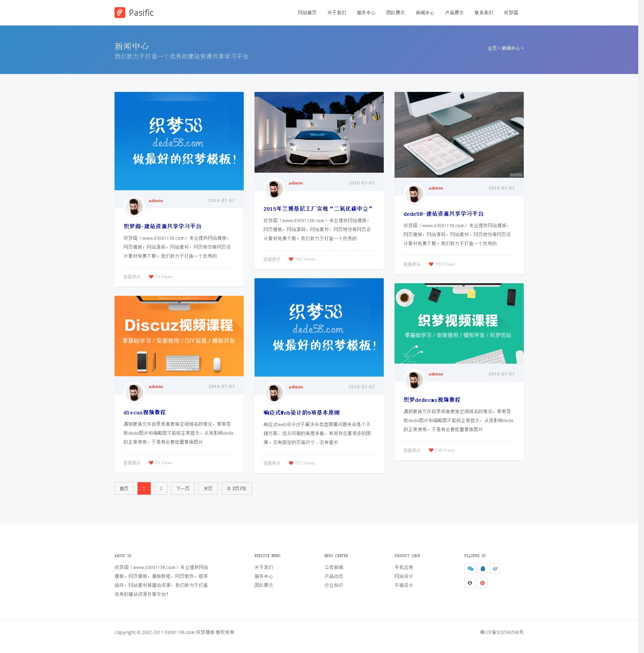Click the red Pinterest icon
The height and width of the screenshot is (653, 644).
click(482, 583)
